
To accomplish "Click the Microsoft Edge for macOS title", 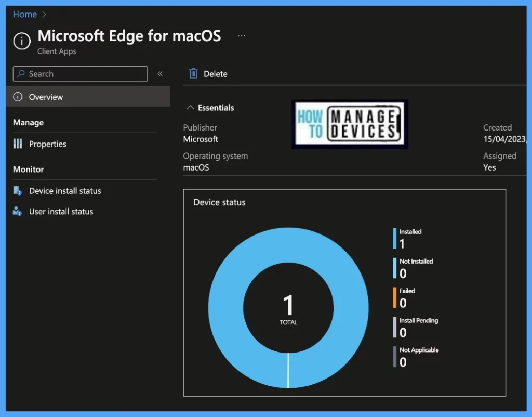I will click(x=129, y=36).
